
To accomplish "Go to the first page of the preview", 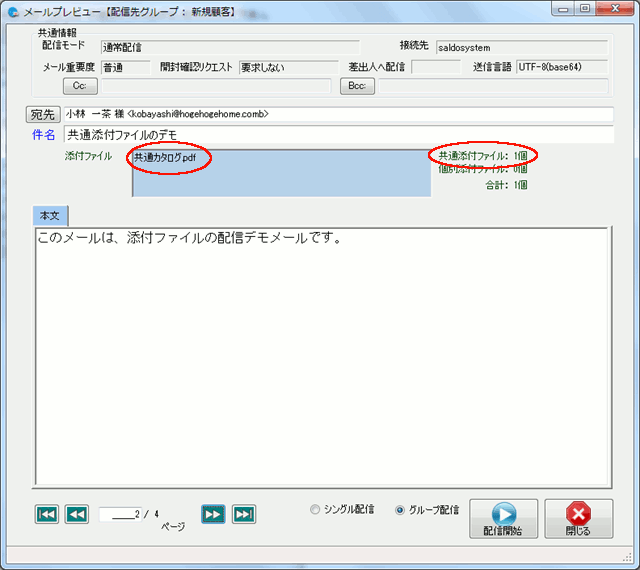I will coord(46,514).
